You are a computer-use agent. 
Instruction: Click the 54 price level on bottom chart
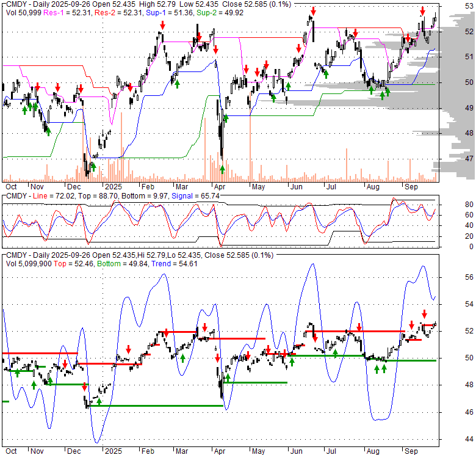pyautogui.click(x=469, y=304)
